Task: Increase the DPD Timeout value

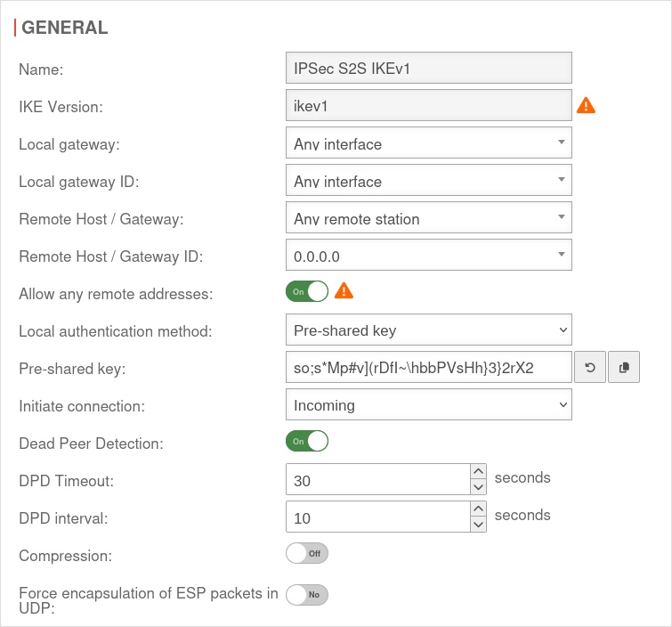Action: coord(479,471)
